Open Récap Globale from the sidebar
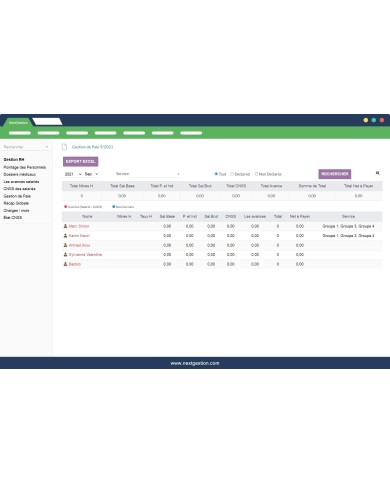Image resolution: width=390 pixels, height=484 pixels. pos(16,203)
